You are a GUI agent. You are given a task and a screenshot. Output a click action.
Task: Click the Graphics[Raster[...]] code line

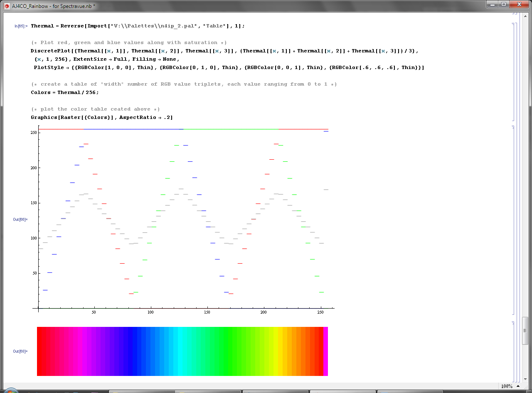(101, 117)
